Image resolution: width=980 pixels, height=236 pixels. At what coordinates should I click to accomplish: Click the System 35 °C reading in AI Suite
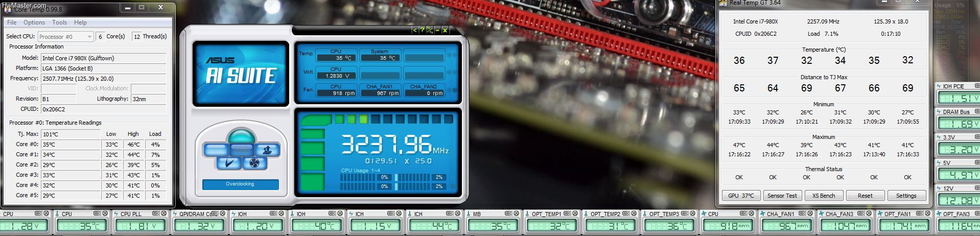(380, 58)
